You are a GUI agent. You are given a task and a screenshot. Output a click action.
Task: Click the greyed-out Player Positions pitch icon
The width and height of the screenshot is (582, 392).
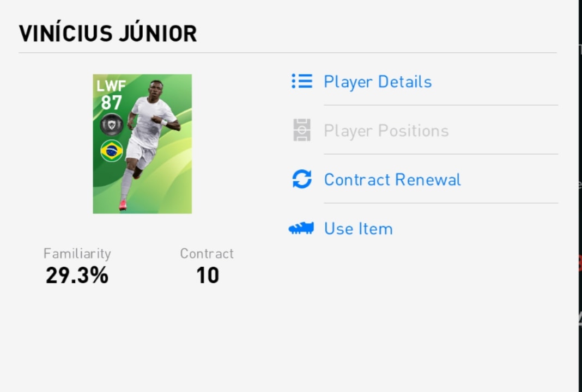click(302, 130)
